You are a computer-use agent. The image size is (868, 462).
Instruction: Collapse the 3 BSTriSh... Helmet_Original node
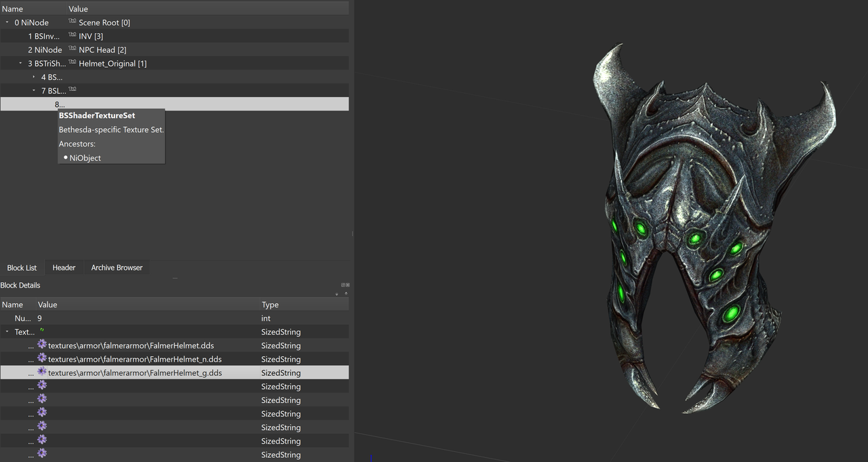click(21, 63)
